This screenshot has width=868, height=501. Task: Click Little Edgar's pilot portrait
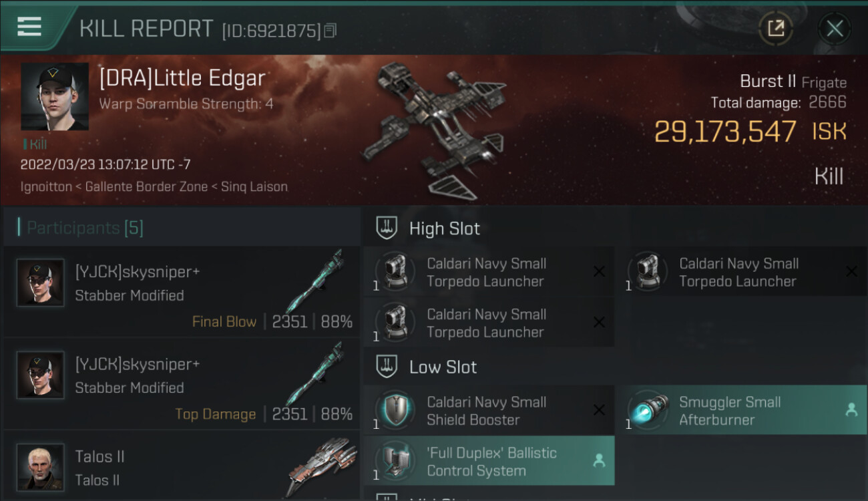[x=55, y=97]
